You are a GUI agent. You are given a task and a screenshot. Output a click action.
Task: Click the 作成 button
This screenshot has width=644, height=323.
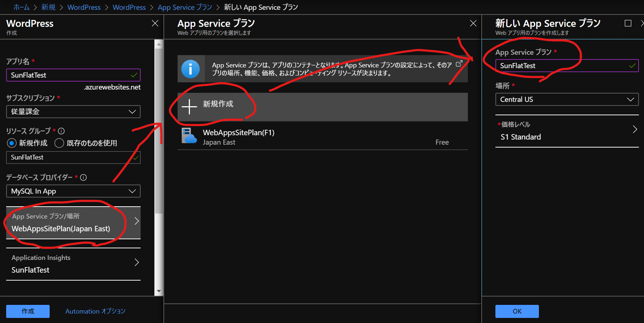[28, 311]
